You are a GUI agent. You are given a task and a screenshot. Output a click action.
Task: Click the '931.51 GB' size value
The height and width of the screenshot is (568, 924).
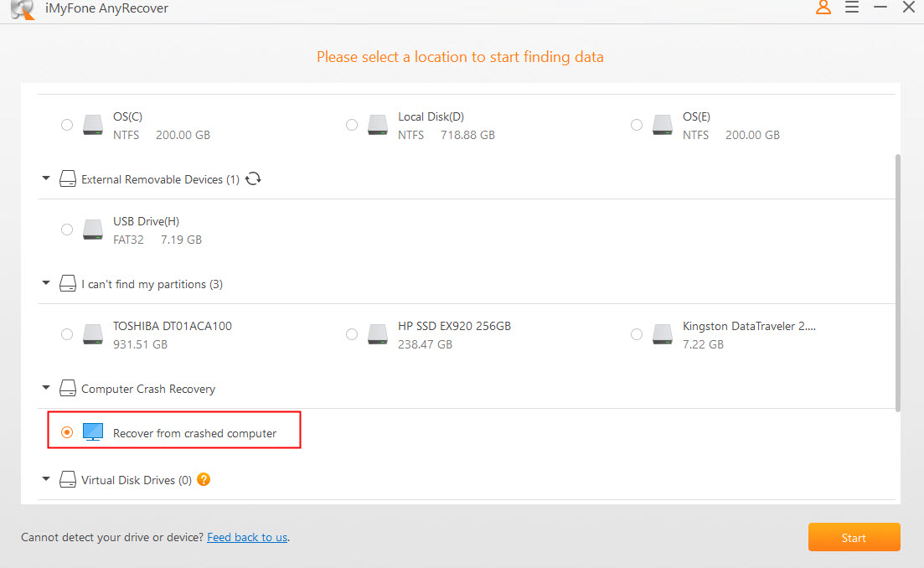[x=140, y=344]
